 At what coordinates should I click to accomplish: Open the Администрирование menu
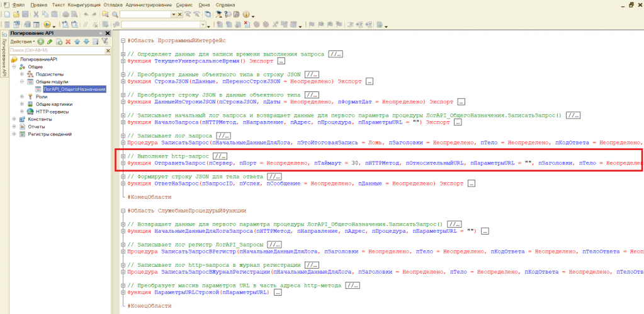pyautogui.click(x=149, y=4)
